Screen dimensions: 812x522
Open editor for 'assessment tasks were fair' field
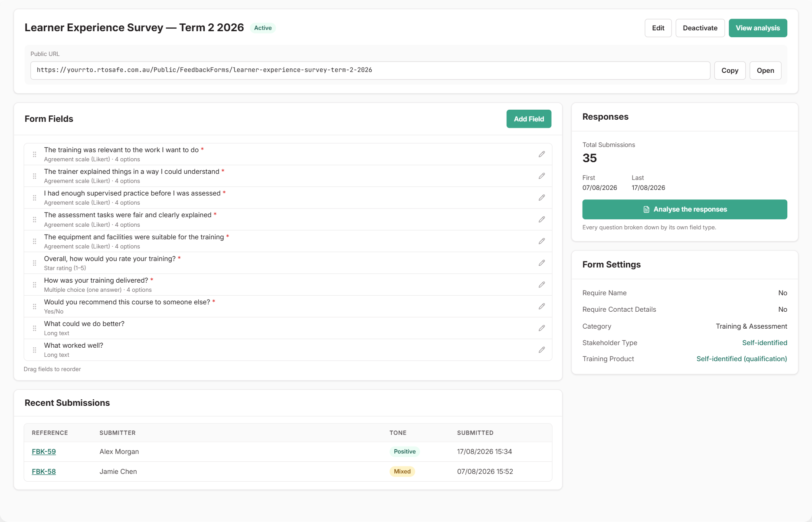coord(541,219)
